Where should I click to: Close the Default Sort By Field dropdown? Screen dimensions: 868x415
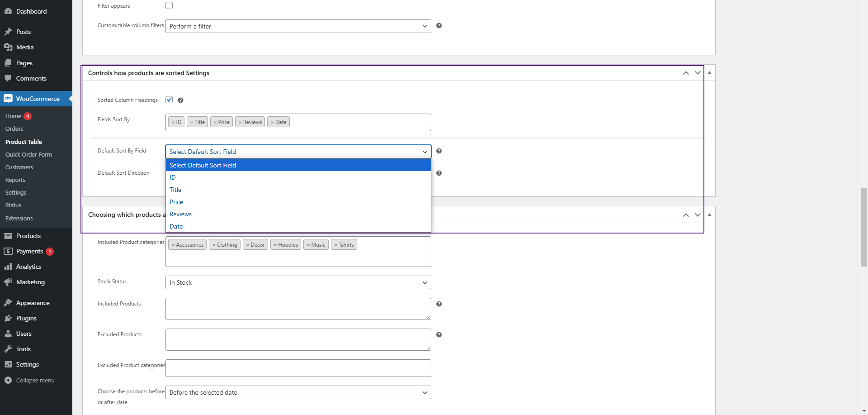pos(298,152)
